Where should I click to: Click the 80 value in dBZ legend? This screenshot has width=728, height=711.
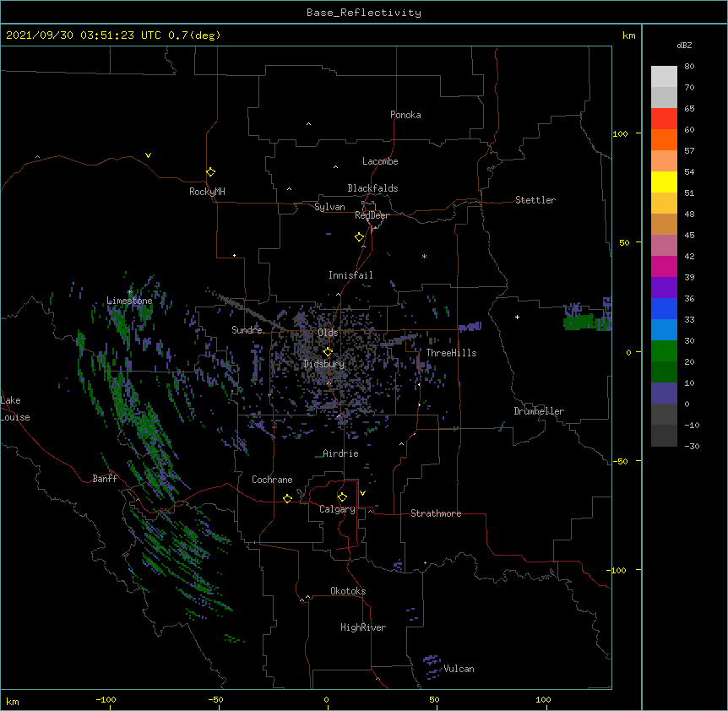689,67
